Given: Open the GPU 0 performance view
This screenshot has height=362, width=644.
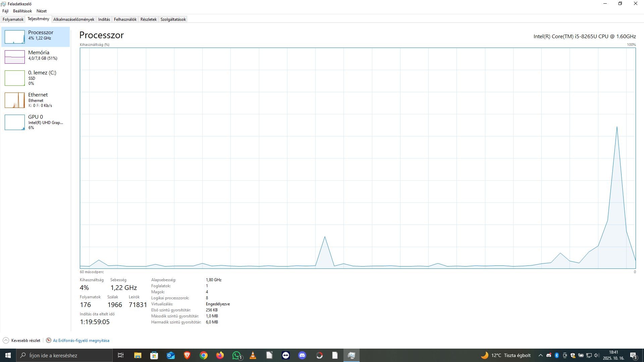Looking at the screenshot, I should click(15, 122).
